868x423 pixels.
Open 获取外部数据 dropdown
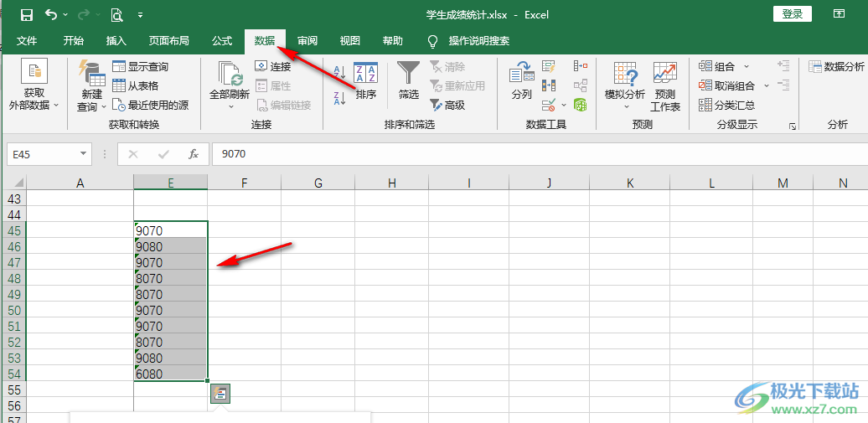click(x=34, y=85)
